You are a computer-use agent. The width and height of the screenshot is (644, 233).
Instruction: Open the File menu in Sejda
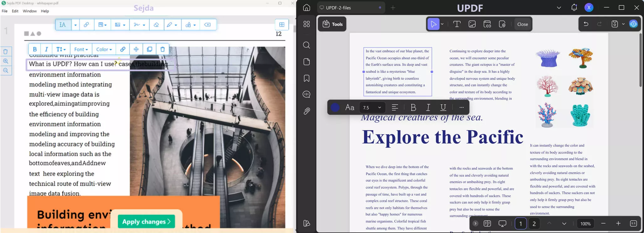(x=5, y=11)
